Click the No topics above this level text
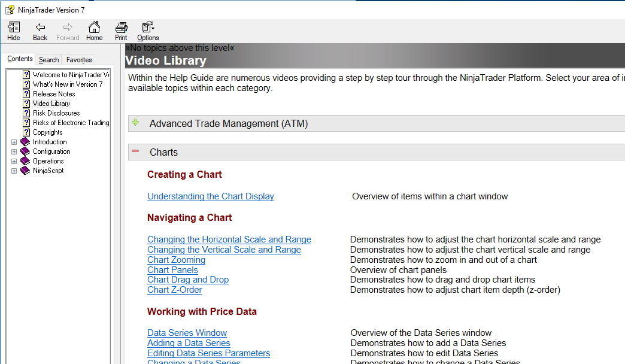Screen dimensions: 625x364 click(180, 48)
